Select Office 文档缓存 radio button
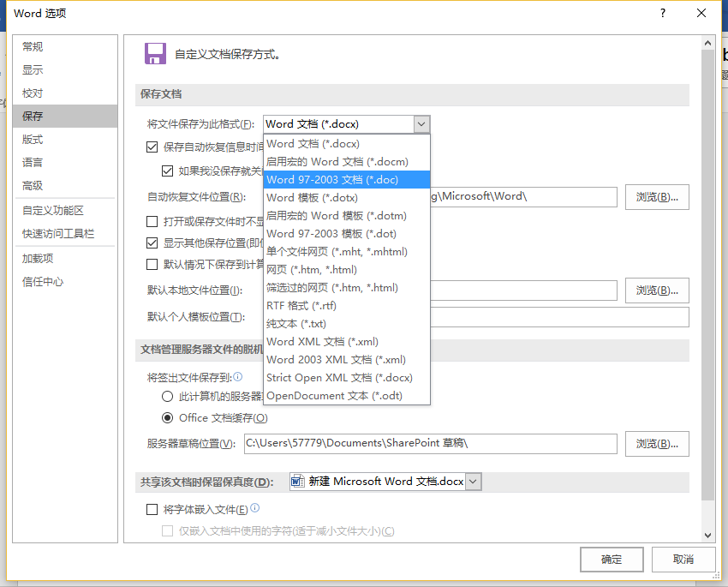The height and width of the screenshot is (587, 728). coord(167,418)
